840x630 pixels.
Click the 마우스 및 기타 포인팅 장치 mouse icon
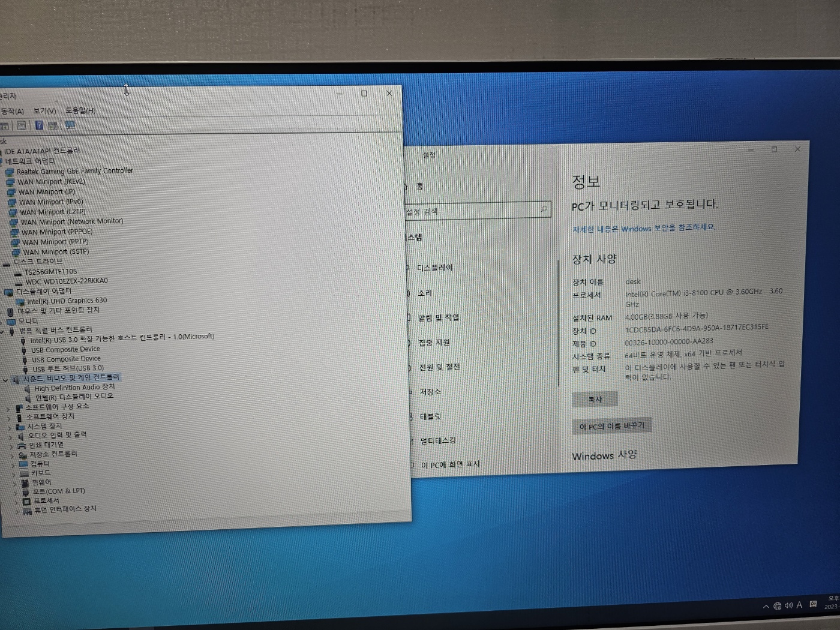[x=10, y=311]
